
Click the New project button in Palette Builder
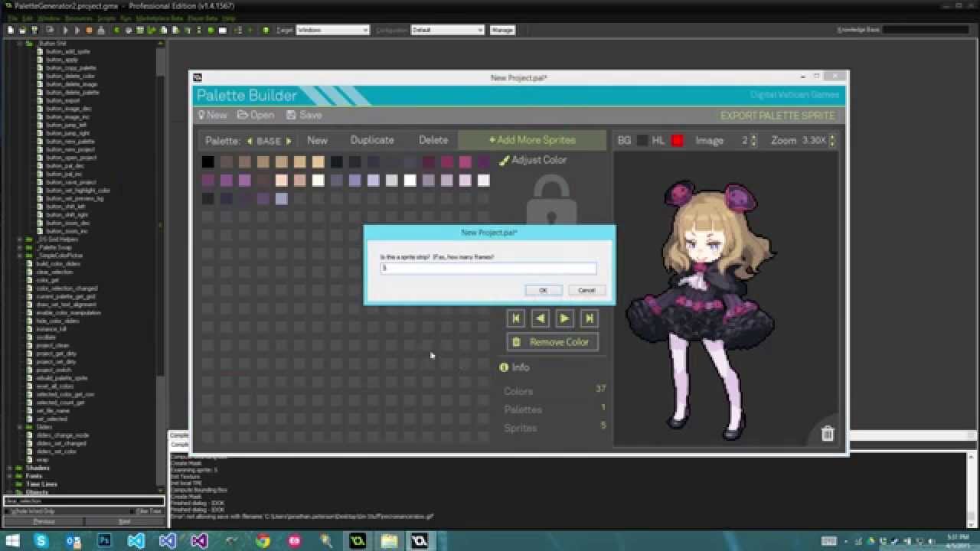point(212,115)
